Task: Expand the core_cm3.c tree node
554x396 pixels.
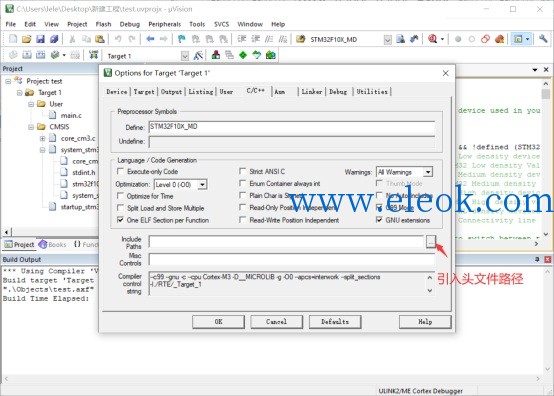Action: point(42,138)
